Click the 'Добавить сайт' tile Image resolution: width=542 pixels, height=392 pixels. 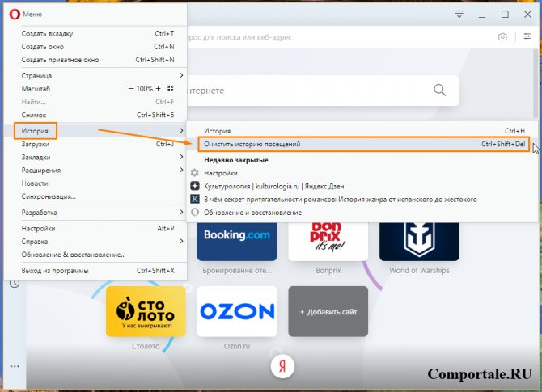pyautogui.click(x=328, y=311)
